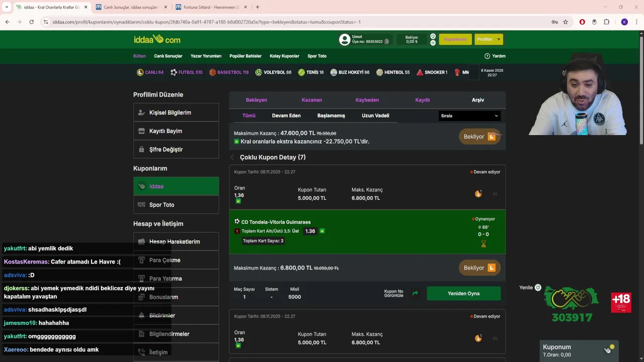Select the Tümü filter tab
Screen dimensions: 644x362
tap(249, 116)
